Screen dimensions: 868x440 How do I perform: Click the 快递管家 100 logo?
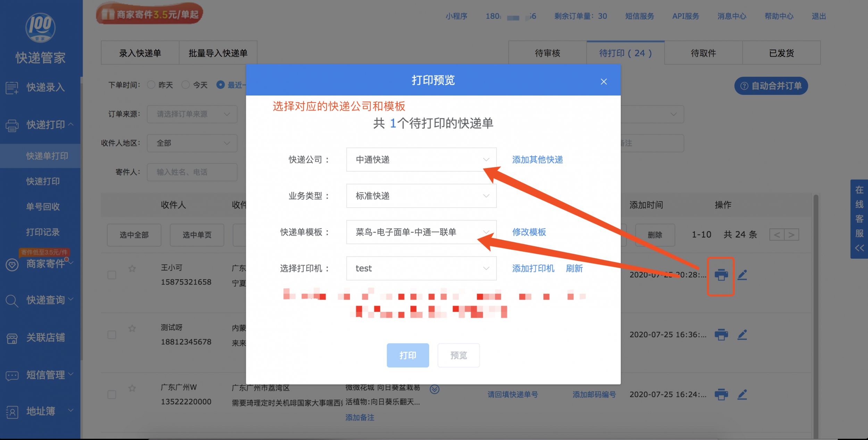click(x=40, y=28)
